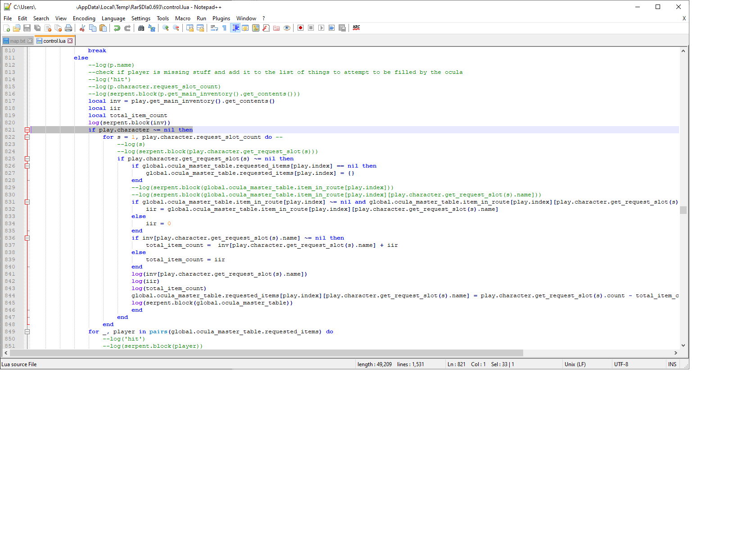Image resolution: width=756 pixels, height=545 pixels.
Task: Collapse fold marker at line 831
Action: click(x=27, y=202)
